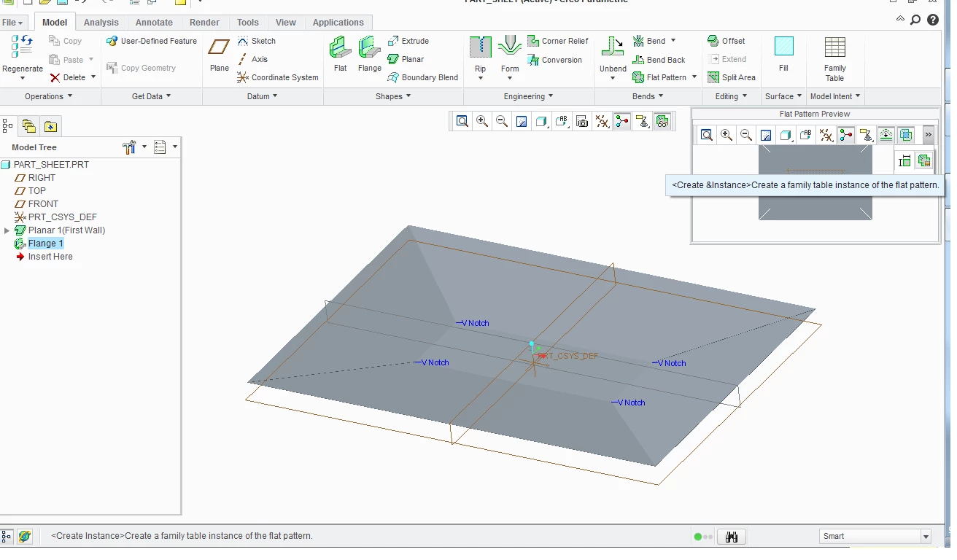
Task: Click Zoom Out in main graphics toolbar
Action: [502, 122]
